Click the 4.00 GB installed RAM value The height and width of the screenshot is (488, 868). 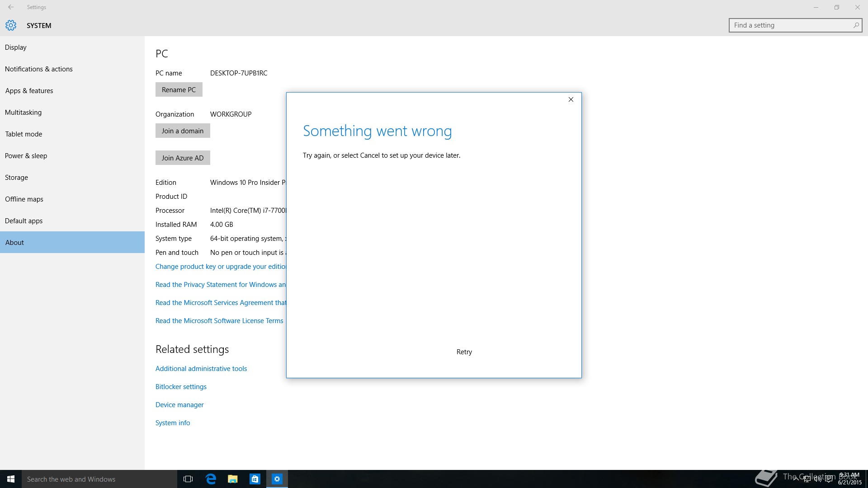click(222, 225)
